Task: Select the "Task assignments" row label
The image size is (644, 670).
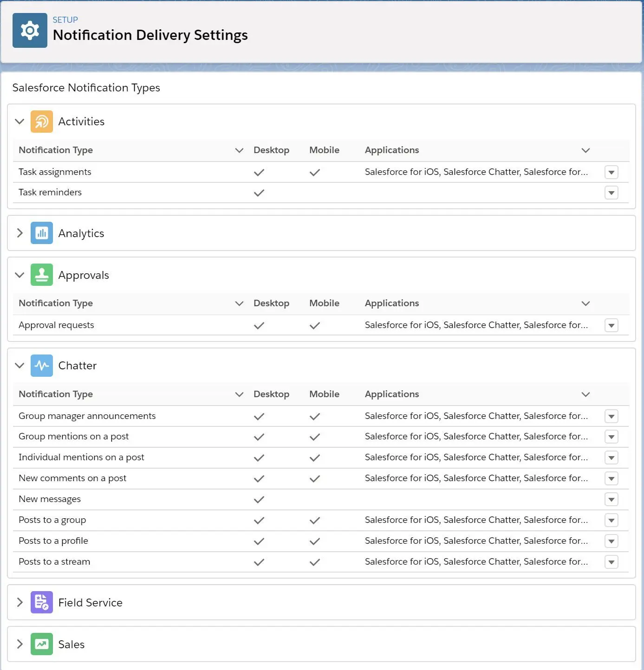Action: (55, 172)
